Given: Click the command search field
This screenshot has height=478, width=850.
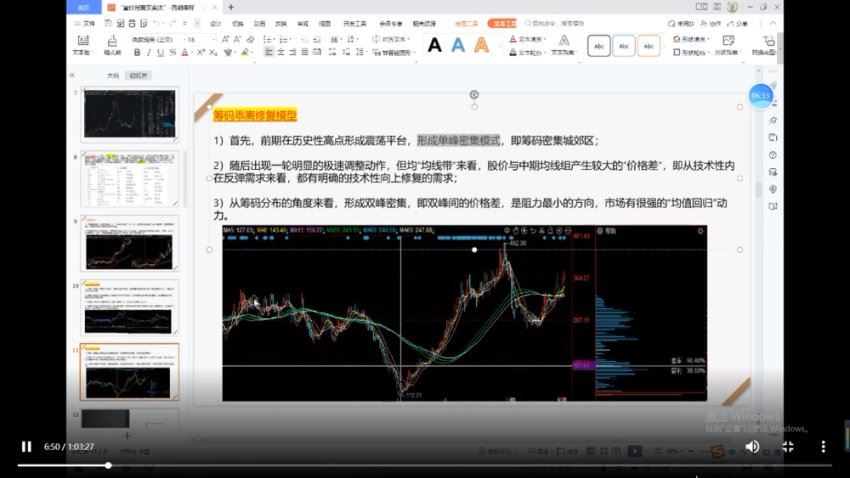Looking at the screenshot, I should tap(555, 23).
